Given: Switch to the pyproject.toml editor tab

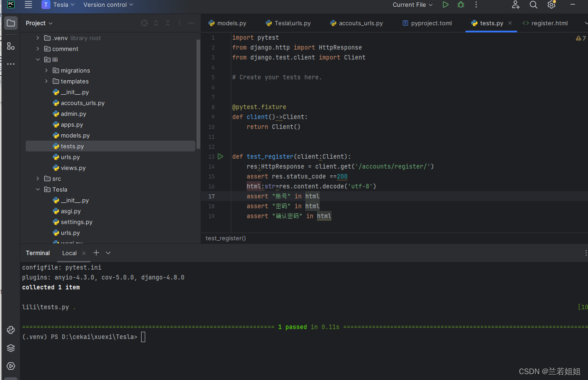Looking at the screenshot, I should click(x=427, y=23).
